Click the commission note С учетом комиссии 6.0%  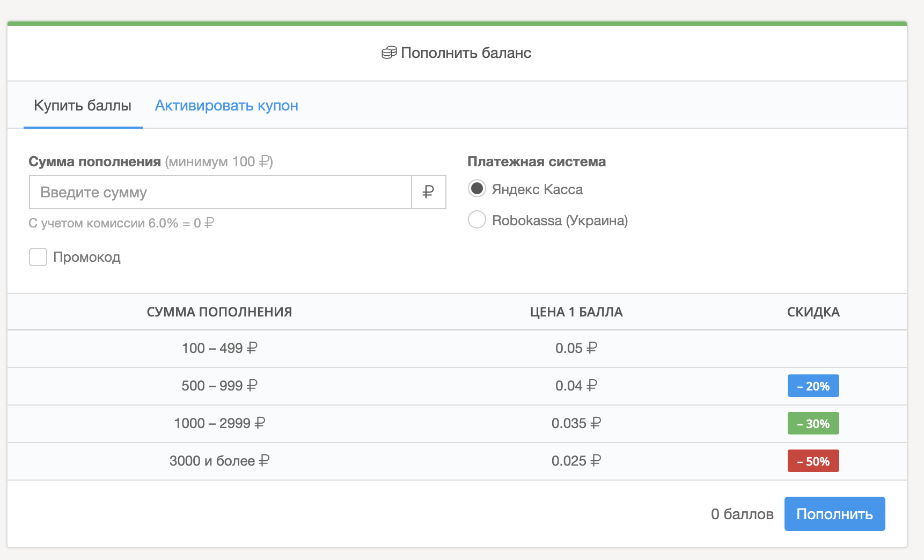coord(121,223)
